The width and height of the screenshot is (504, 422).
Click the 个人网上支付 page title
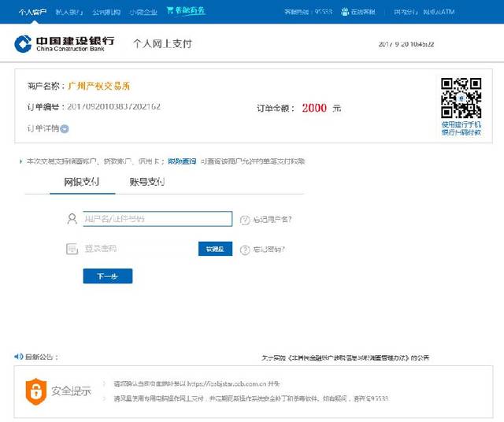[163, 44]
